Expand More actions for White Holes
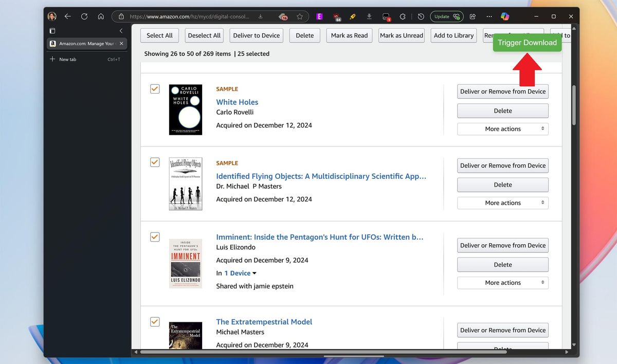 point(503,129)
